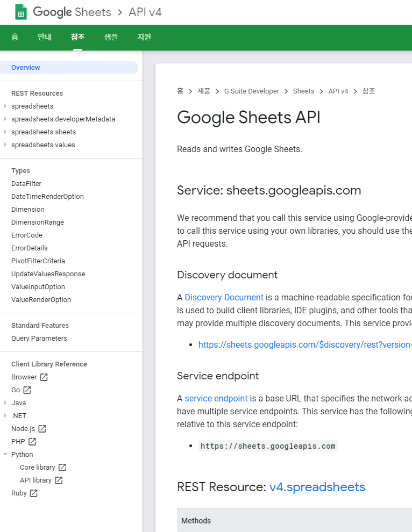Expand the Java client library arrow

[x=5, y=402]
